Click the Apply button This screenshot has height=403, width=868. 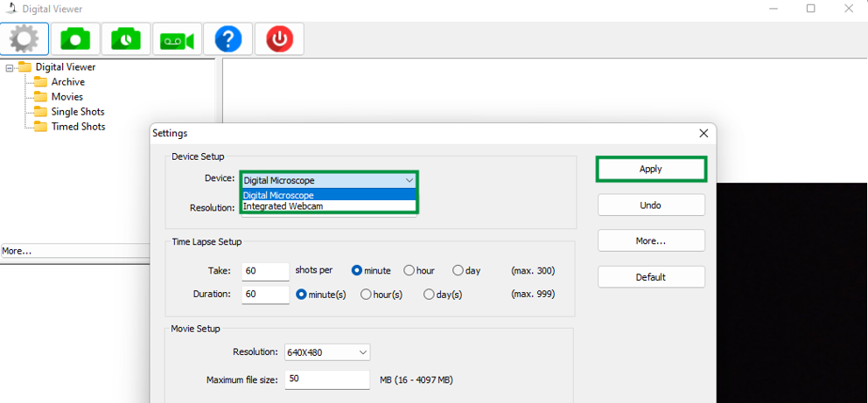pyautogui.click(x=650, y=169)
